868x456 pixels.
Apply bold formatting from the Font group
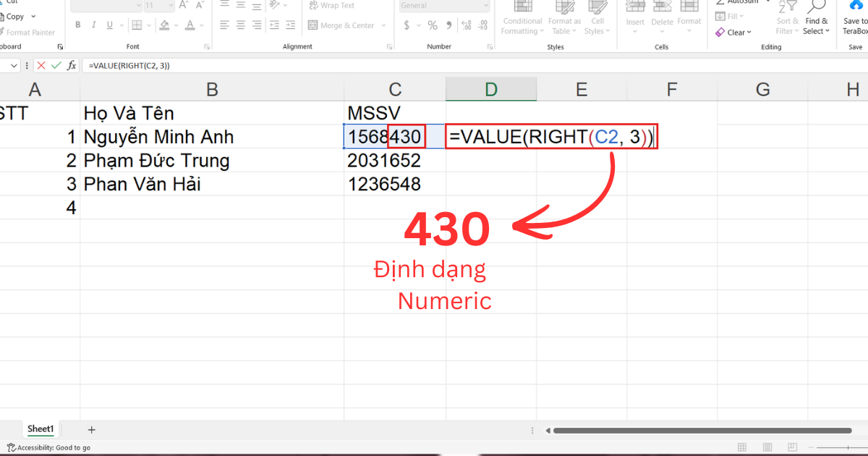coord(77,24)
